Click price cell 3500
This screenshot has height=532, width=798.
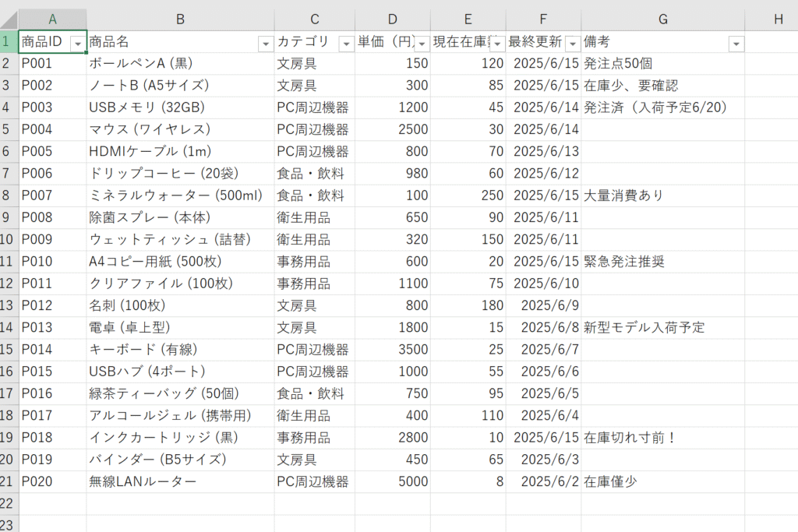click(393, 350)
